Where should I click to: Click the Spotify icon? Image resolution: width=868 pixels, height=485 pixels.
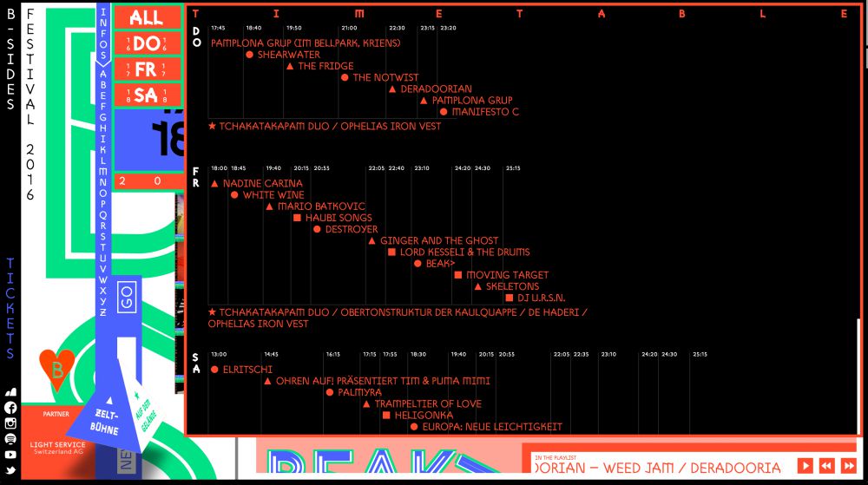(10, 439)
